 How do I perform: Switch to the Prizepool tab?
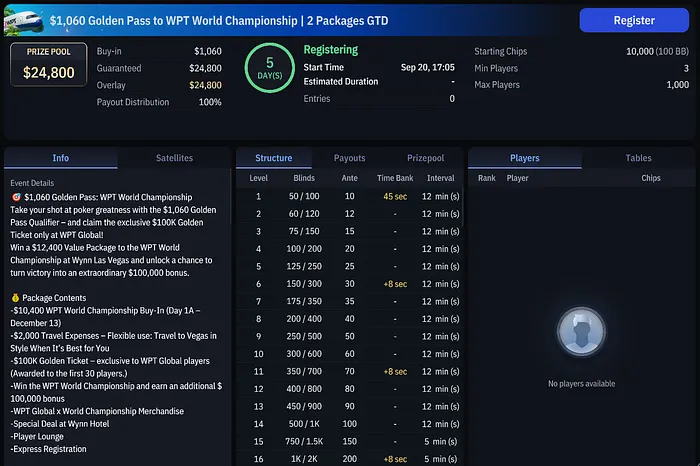pyautogui.click(x=425, y=158)
